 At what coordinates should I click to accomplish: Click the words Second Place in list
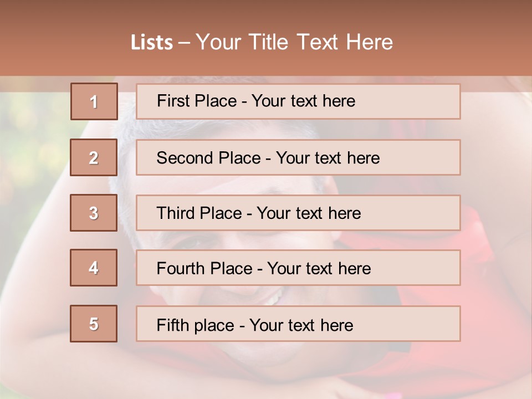point(208,158)
